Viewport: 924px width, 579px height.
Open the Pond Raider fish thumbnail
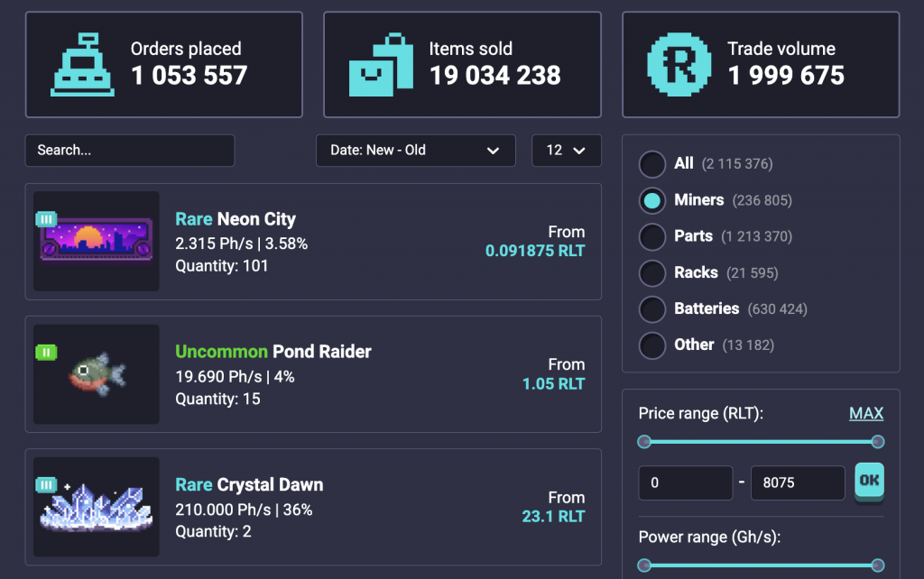click(96, 374)
